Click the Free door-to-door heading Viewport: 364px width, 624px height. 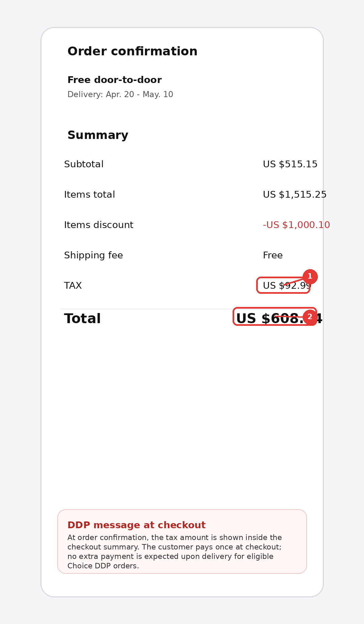[x=115, y=80]
